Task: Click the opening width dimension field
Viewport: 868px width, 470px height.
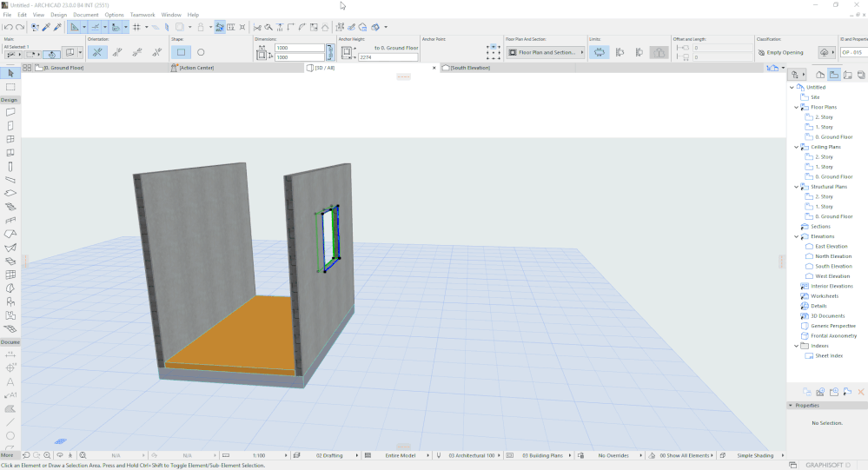Action: click(x=298, y=48)
